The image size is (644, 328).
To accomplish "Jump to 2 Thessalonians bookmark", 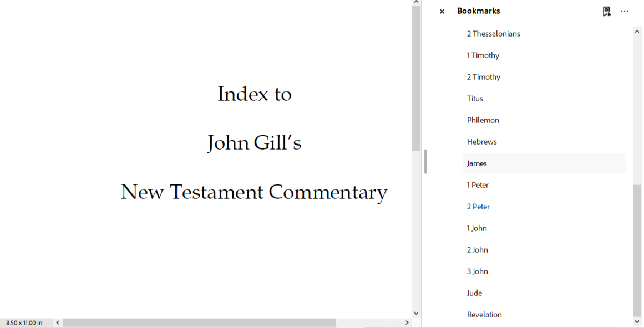I will point(493,34).
